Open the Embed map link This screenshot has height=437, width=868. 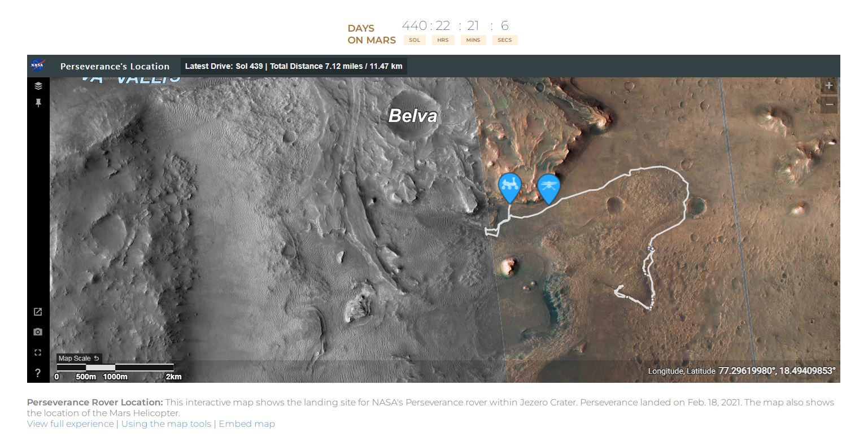tap(247, 423)
